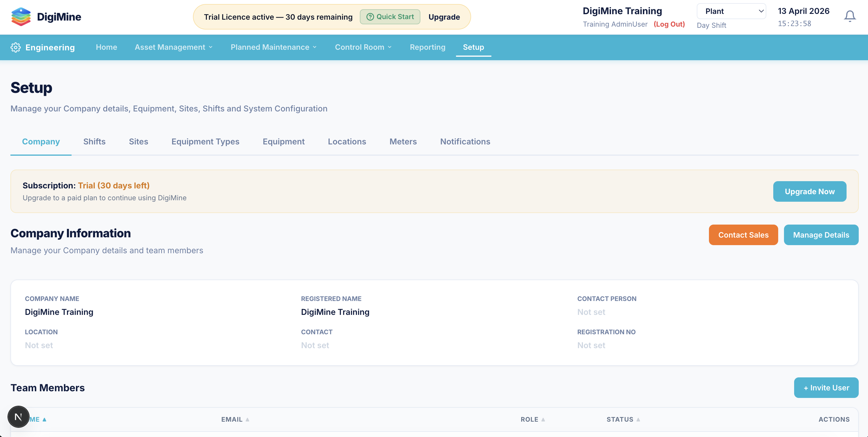Switch to the Equipment Types tab
868x437 pixels.
pos(205,142)
